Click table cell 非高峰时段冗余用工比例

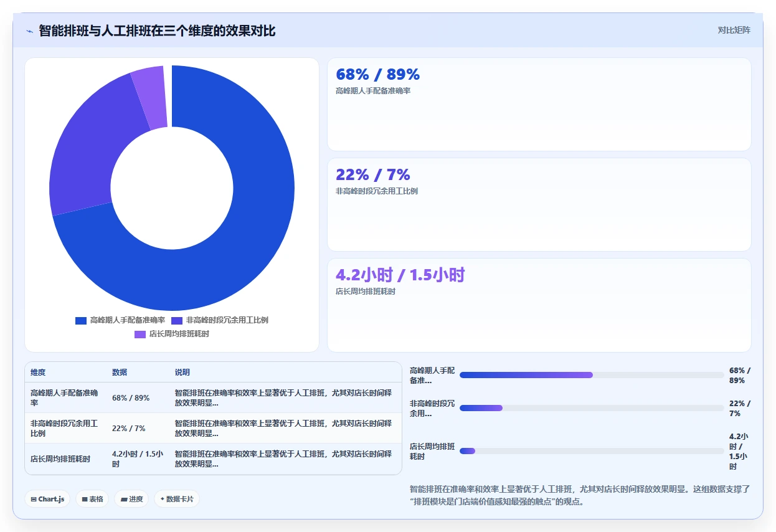(x=64, y=428)
